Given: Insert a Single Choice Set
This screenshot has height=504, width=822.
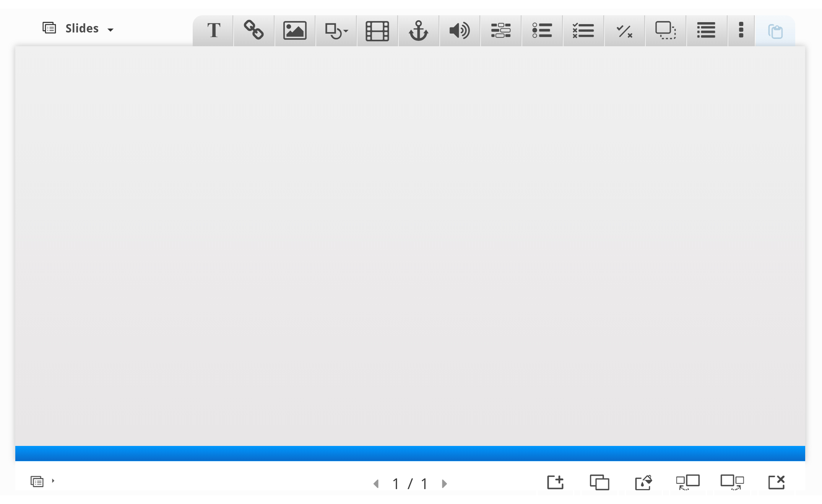Looking at the screenshot, I should (x=542, y=31).
